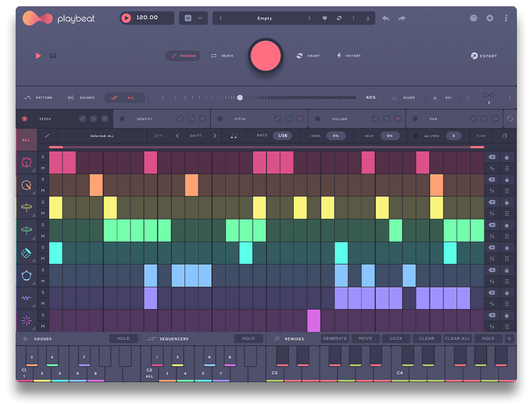
Task: Open settings with the gear icon
Action: [490, 18]
